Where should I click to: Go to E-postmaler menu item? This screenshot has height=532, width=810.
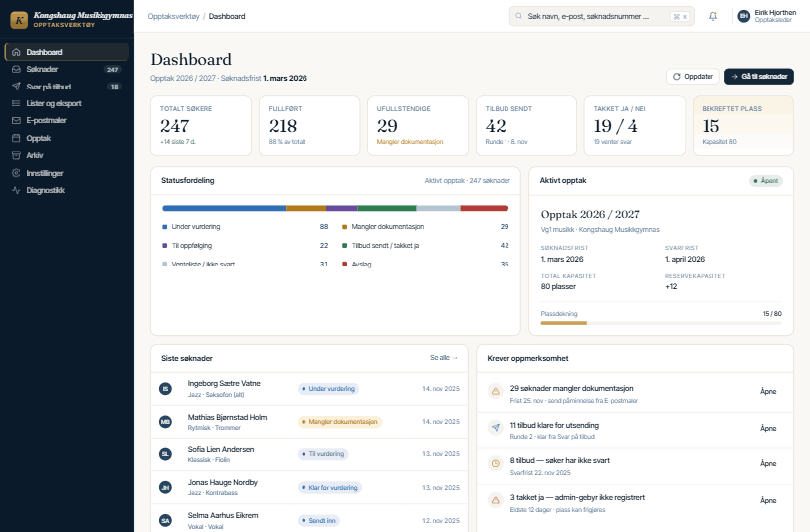coord(67,120)
